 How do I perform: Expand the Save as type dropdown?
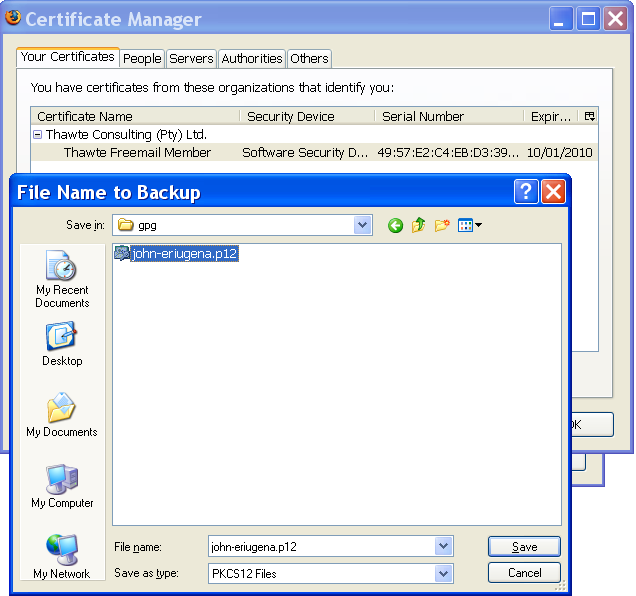(x=444, y=573)
